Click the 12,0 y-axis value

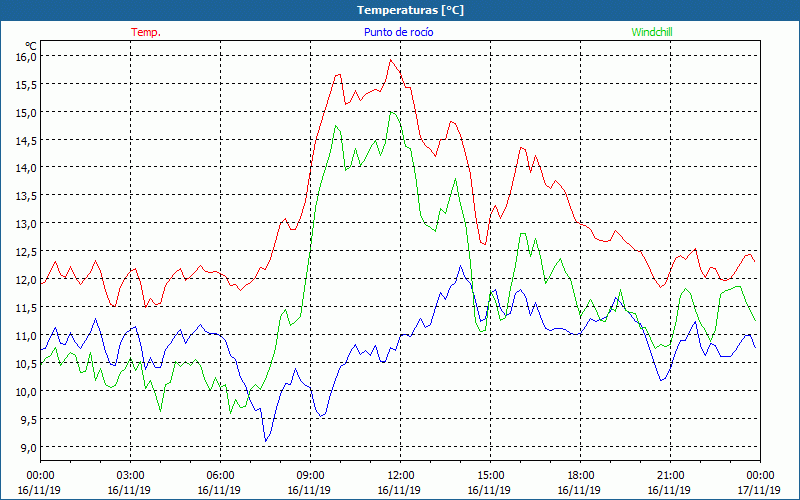click(x=27, y=279)
